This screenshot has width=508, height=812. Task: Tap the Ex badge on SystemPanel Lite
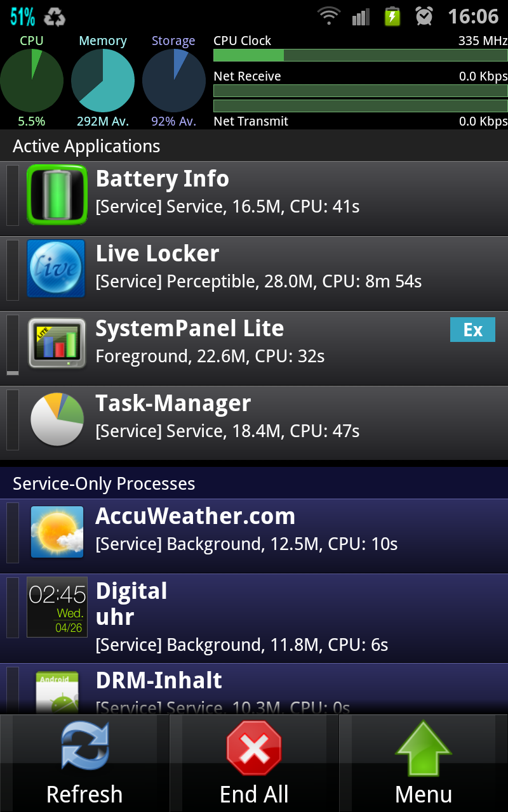[472, 330]
